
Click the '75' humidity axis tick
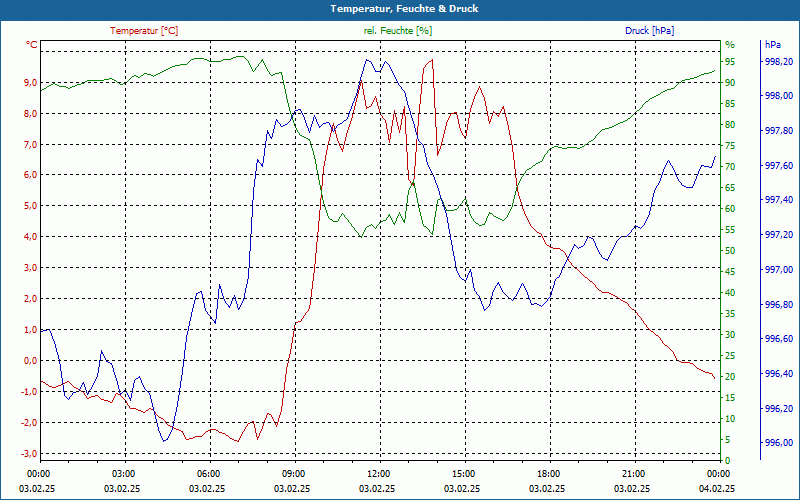coord(730,146)
